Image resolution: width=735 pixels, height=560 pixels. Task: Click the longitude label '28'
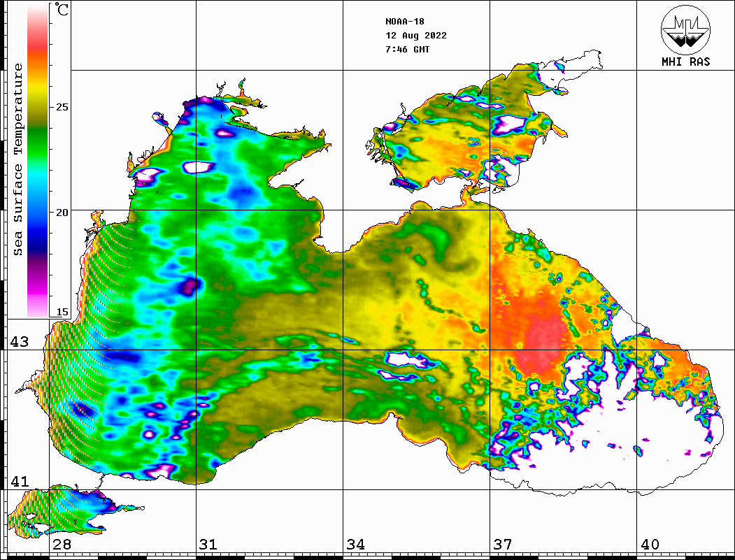click(62, 544)
